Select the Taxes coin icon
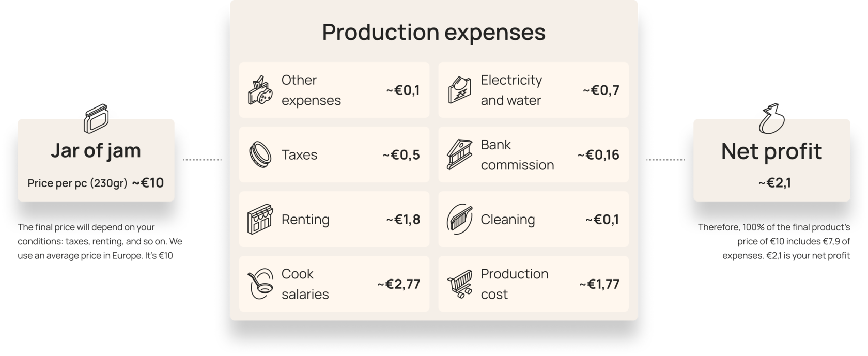The width and height of the screenshot is (868, 356). (x=260, y=154)
